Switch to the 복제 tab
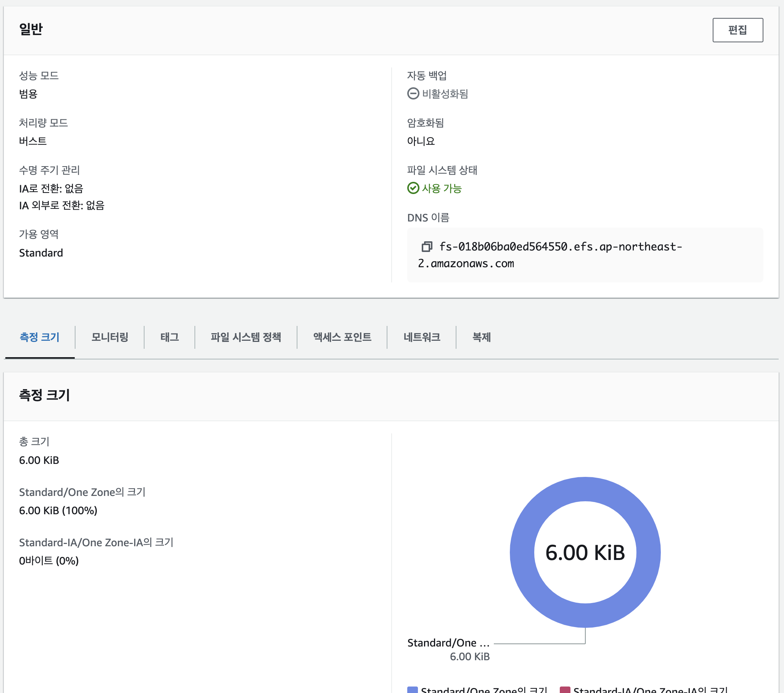This screenshot has height=693, width=784. 481,337
